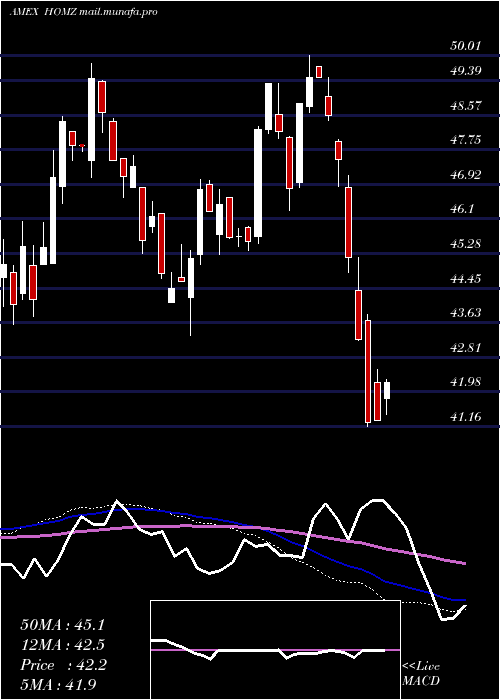The width and height of the screenshot is (500, 700).
Task: Click the <<Live MACD label
Action: click(421, 674)
